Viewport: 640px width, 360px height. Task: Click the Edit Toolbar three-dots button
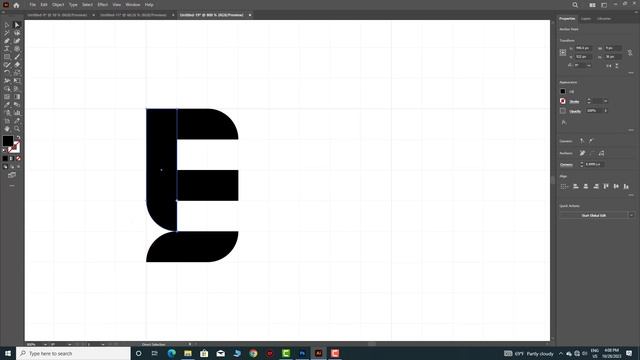[12, 186]
